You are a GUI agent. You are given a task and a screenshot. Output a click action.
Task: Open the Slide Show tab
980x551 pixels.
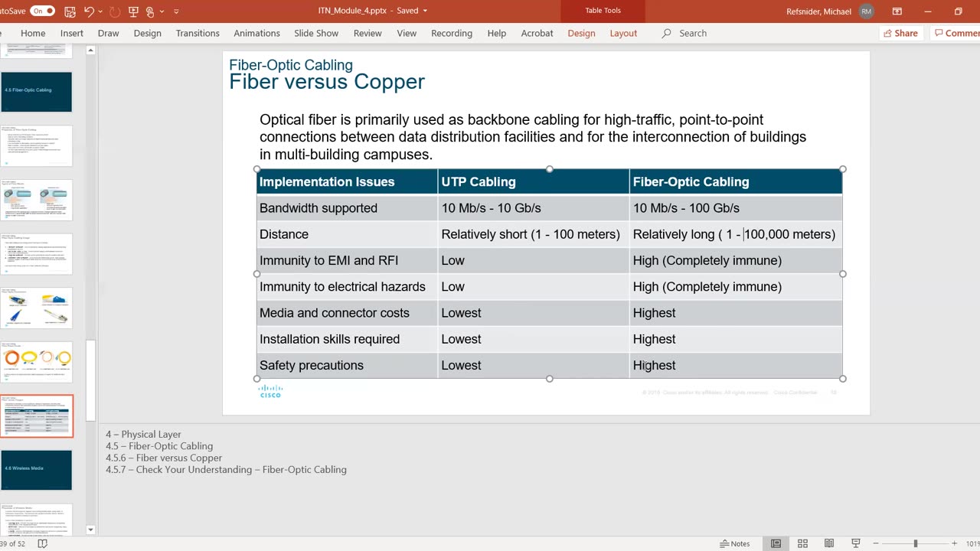(x=316, y=33)
